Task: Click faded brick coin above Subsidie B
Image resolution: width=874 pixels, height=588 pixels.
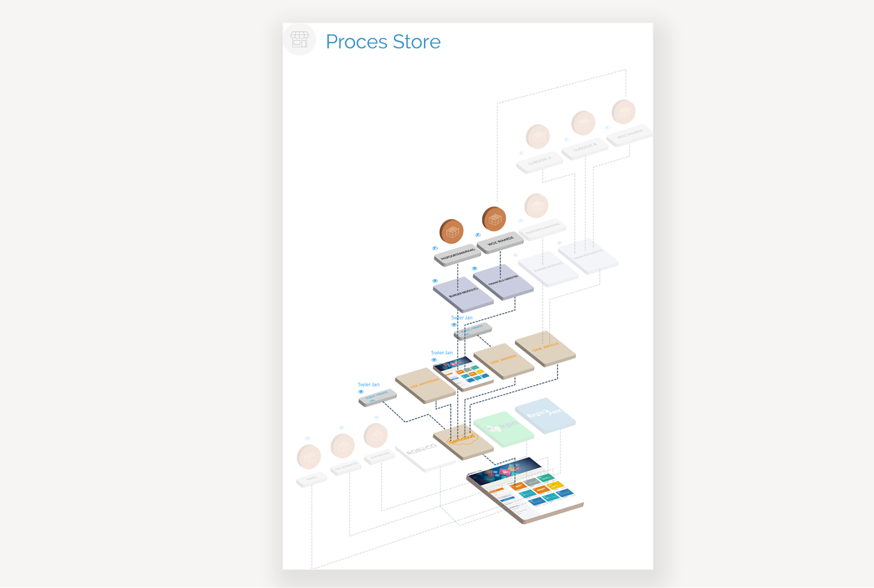Action: (x=583, y=123)
